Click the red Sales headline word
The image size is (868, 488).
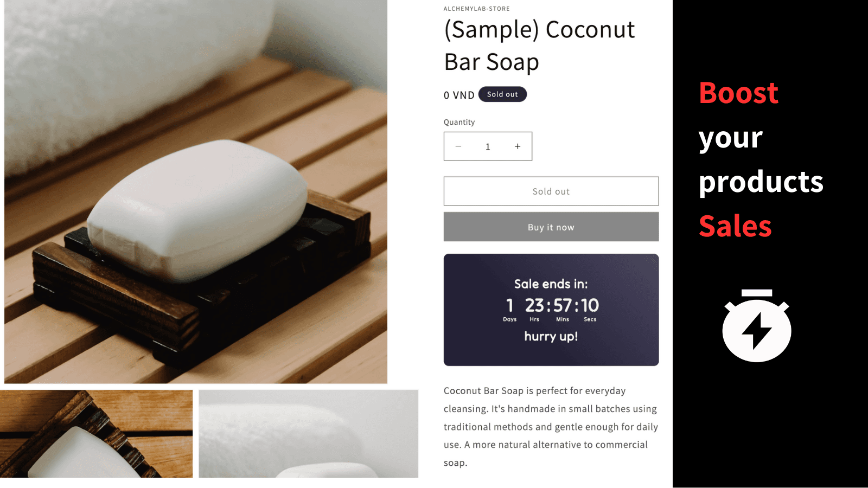point(735,226)
